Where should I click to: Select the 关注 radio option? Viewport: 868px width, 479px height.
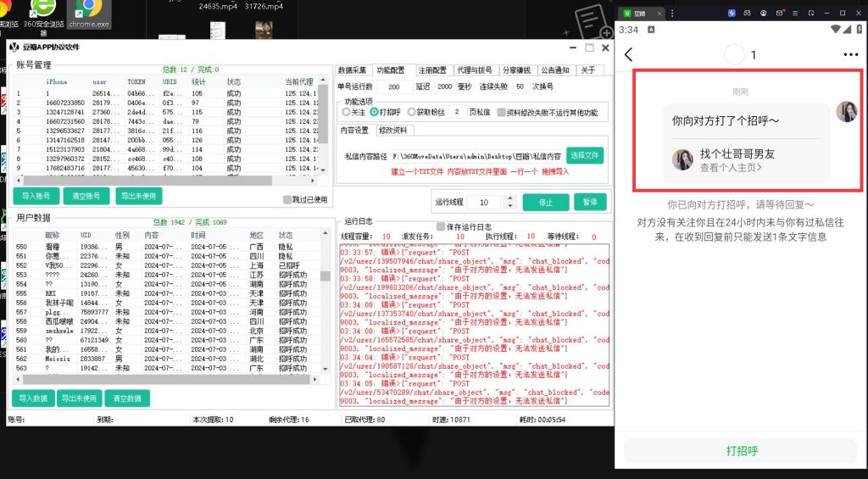347,112
